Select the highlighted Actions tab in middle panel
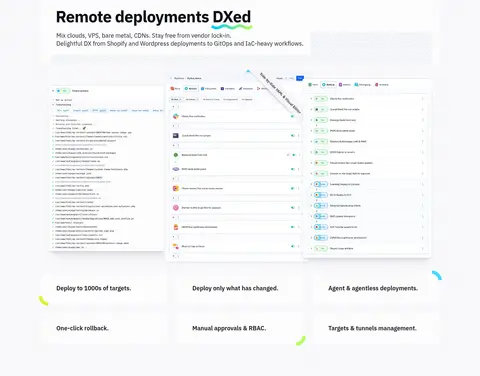 191,89
